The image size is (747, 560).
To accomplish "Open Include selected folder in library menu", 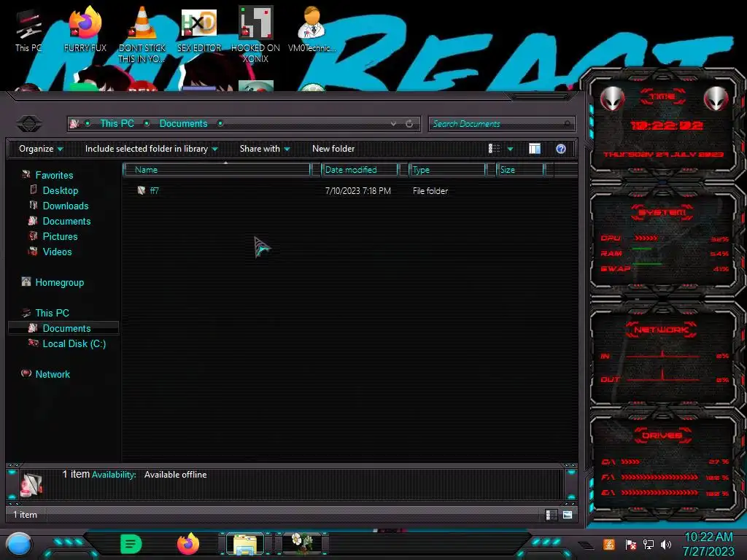I will [152, 149].
